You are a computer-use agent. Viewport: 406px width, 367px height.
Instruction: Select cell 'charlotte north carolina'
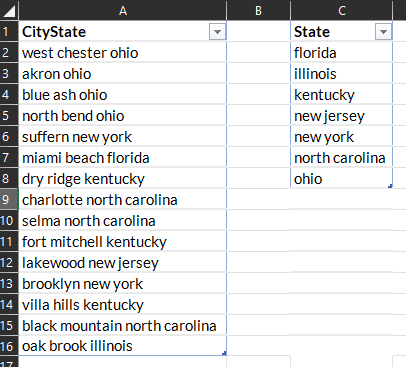pos(123,200)
